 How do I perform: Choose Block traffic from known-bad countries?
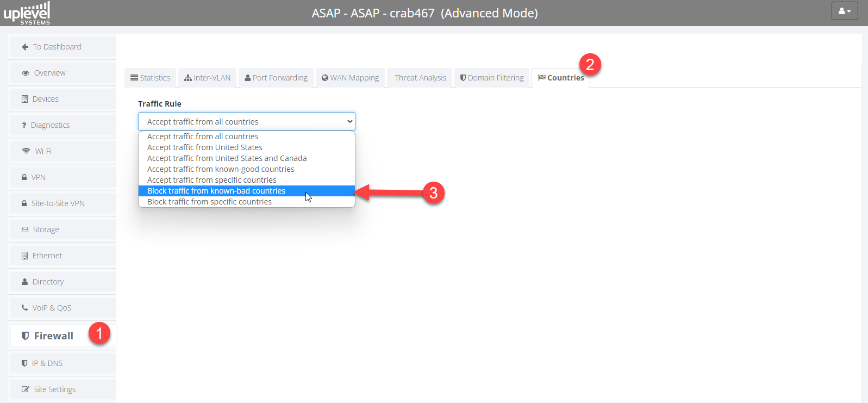point(247,191)
